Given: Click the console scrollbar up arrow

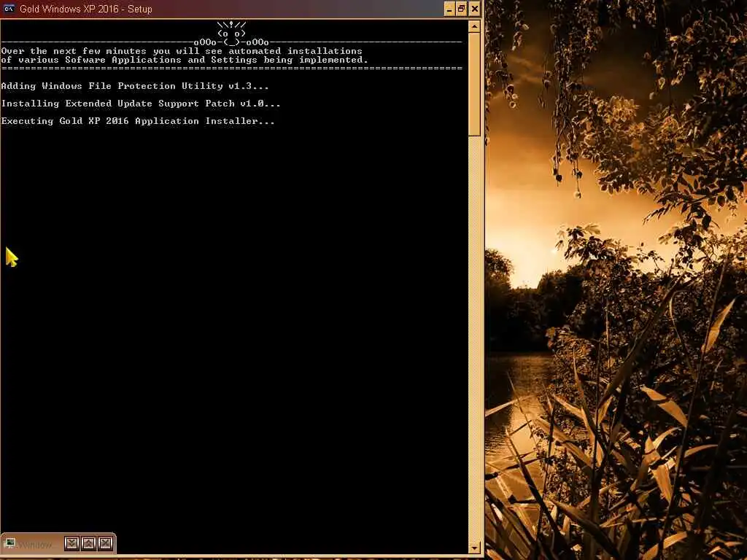Looking at the screenshot, I should [474, 27].
